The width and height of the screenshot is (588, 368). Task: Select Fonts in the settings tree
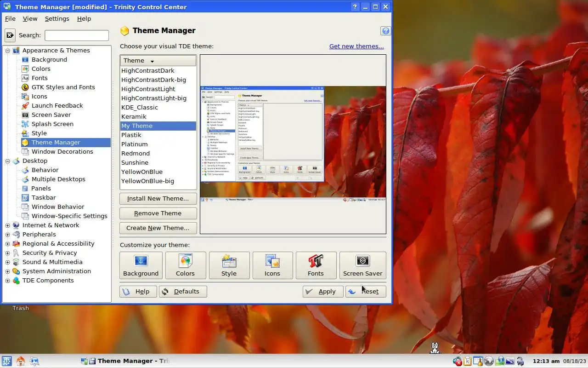pyautogui.click(x=40, y=78)
